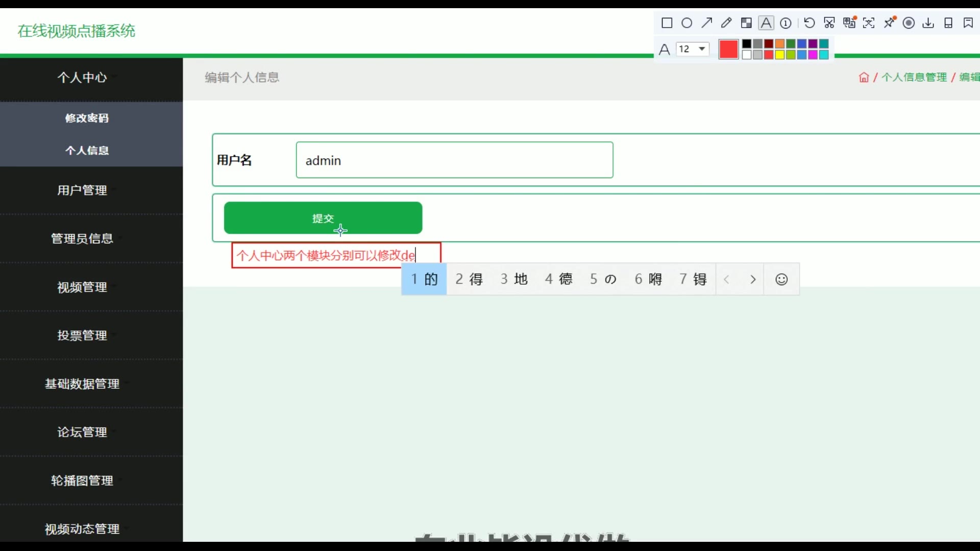This screenshot has width=980, height=551.
Task: Select the text annotation tool
Action: pyautogui.click(x=766, y=23)
